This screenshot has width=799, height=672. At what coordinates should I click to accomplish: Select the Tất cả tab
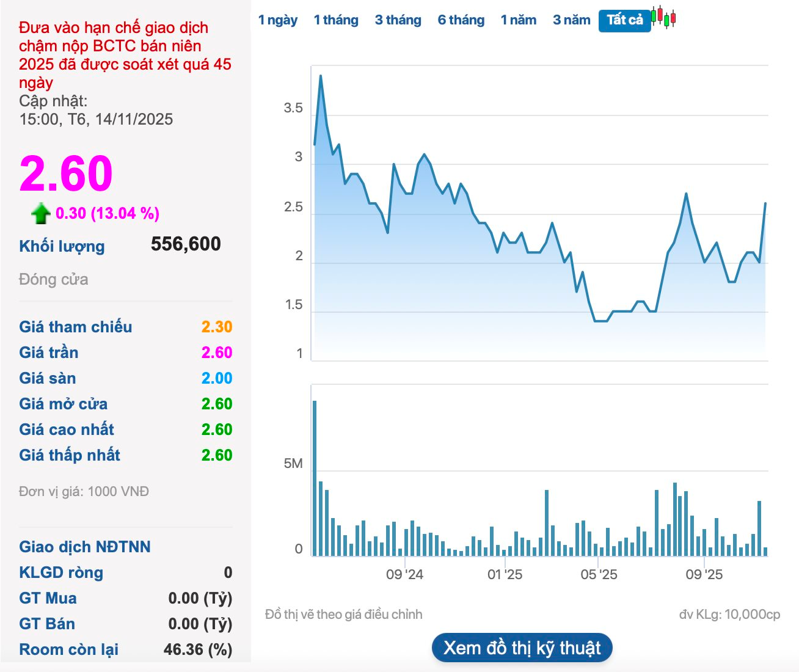pyautogui.click(x=624, y=20)
